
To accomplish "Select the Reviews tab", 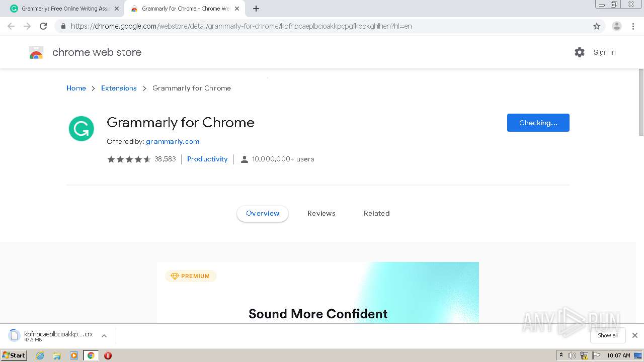I will [x=321, y=213].
